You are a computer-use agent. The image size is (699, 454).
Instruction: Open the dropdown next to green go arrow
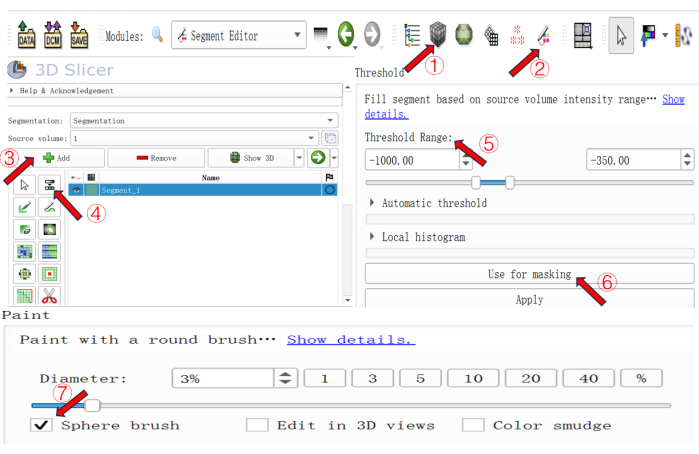coord(334,158)
